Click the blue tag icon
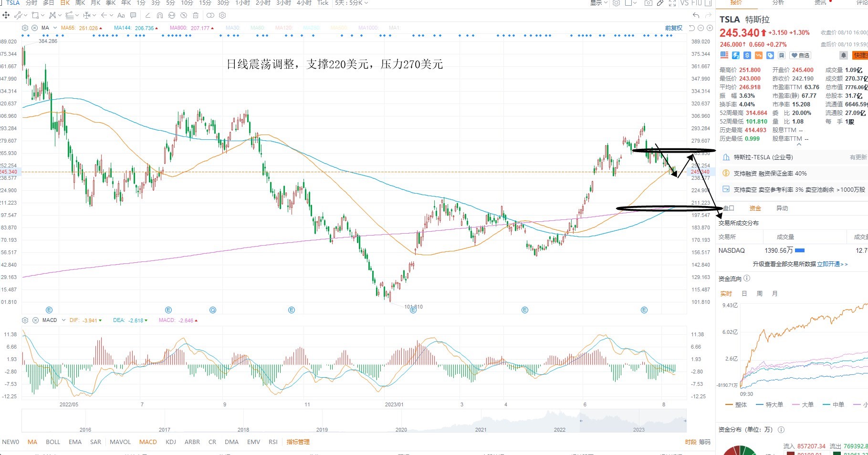 point(770,55)
